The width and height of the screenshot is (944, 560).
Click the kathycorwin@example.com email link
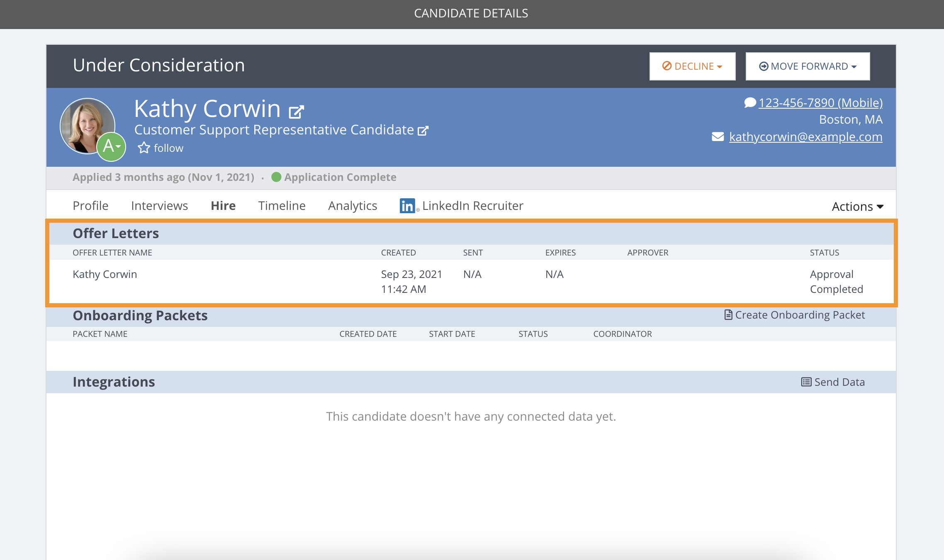806,136
